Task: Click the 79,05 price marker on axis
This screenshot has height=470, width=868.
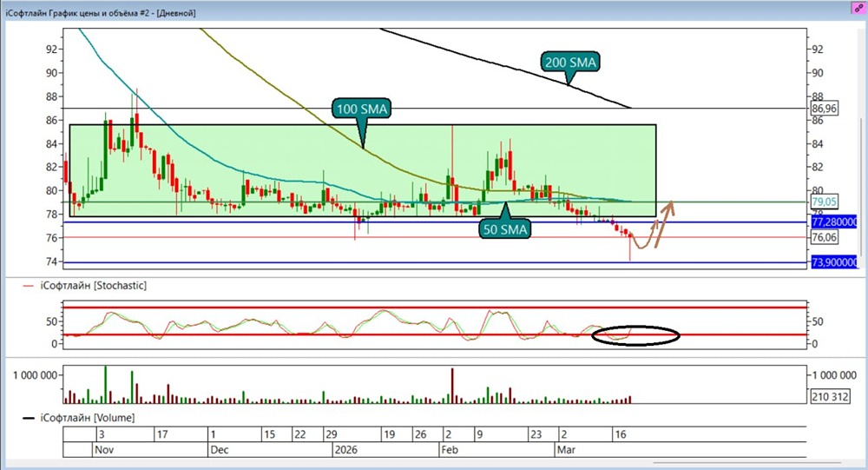Action: (825, 202)
